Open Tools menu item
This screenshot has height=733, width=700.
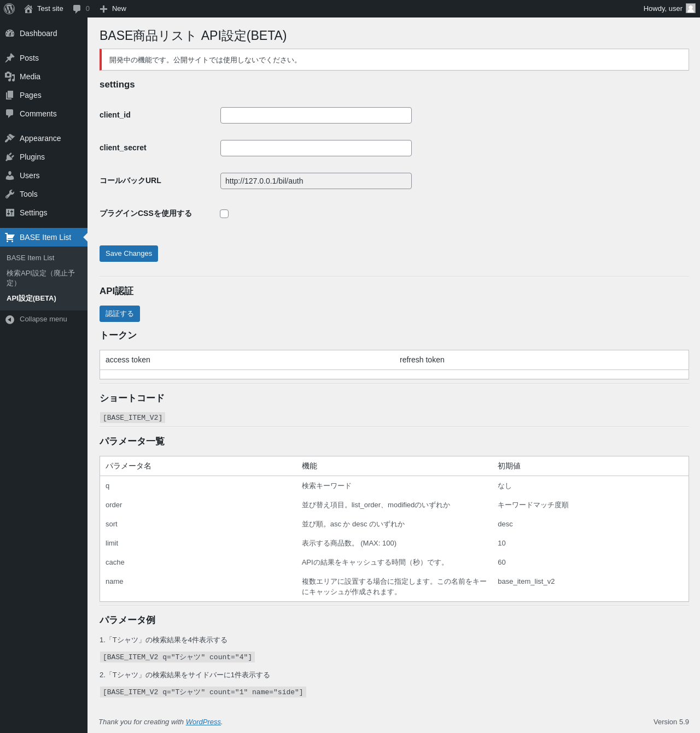(x=44, y=194)
